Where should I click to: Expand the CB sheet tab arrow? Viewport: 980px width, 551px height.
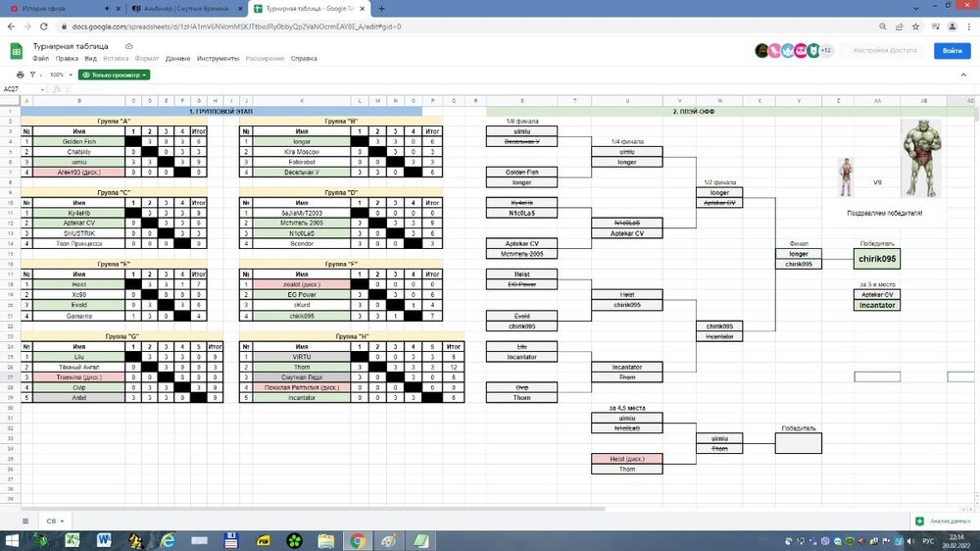[x=62, y=521]
